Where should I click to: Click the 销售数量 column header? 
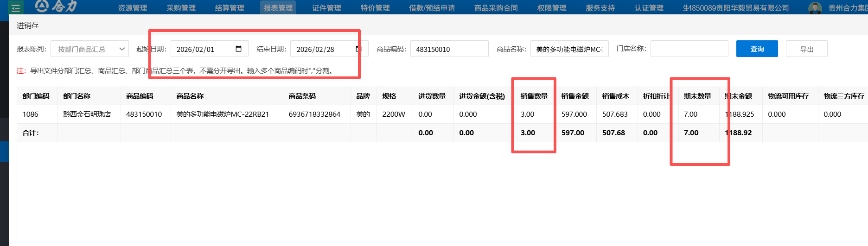534,96
